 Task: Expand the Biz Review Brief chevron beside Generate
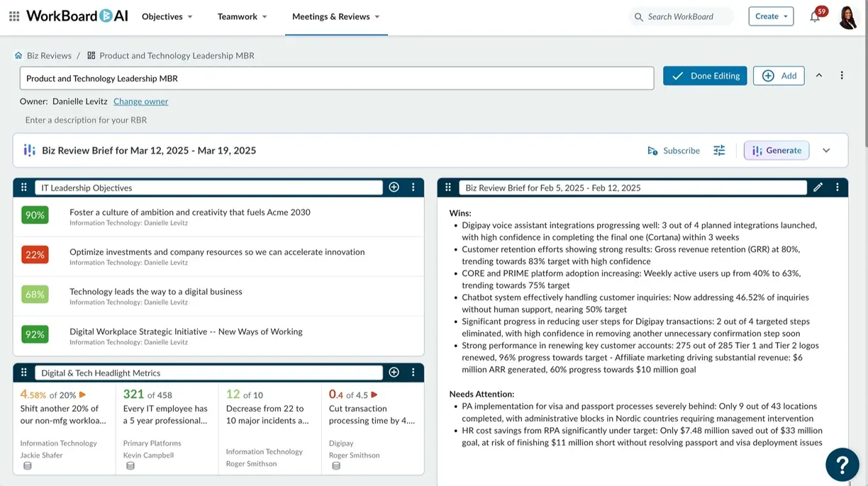(826, 150)
